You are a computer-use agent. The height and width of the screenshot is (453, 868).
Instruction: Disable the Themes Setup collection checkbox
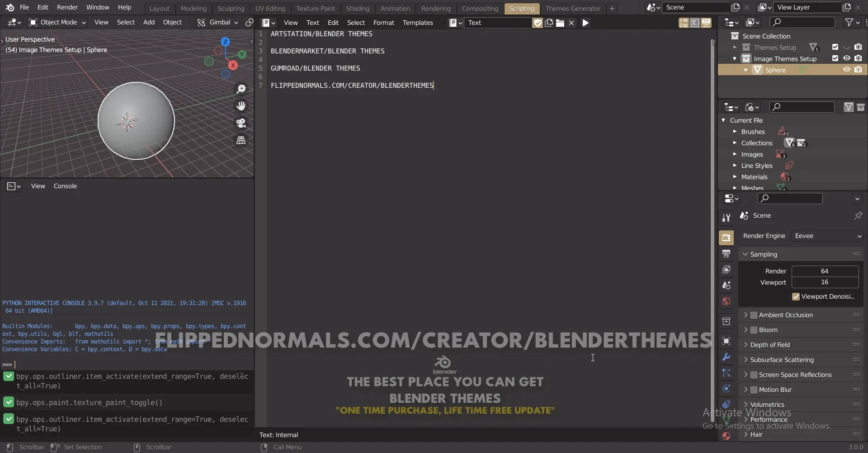point(835,47)
